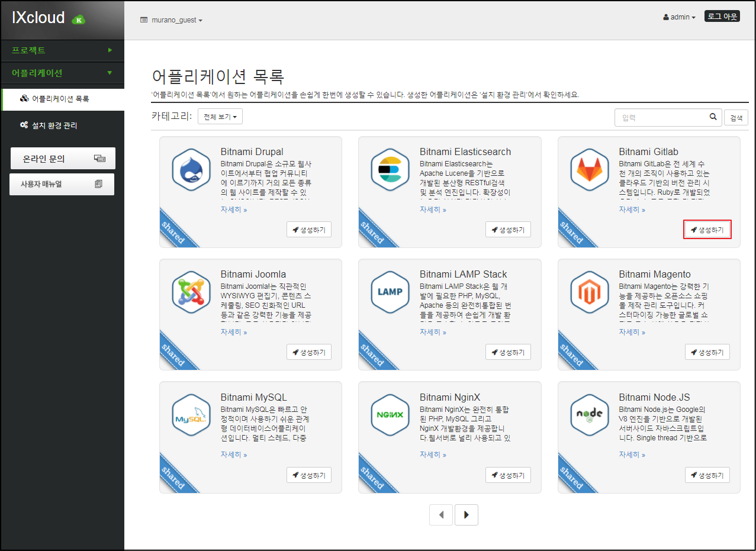The width and height of the screenshot is (756, 551).
Task: Open the 전체 보기 category dropdown
Action: pyautogui.click(x=220, y=117)
